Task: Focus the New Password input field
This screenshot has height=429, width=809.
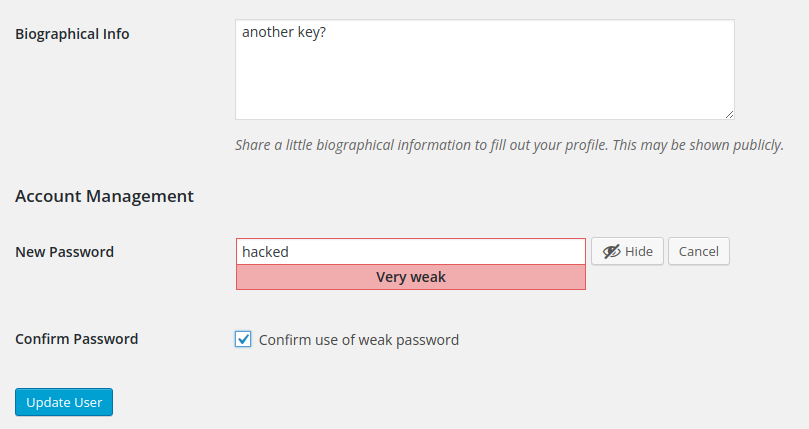Action: tap(411, 252)
